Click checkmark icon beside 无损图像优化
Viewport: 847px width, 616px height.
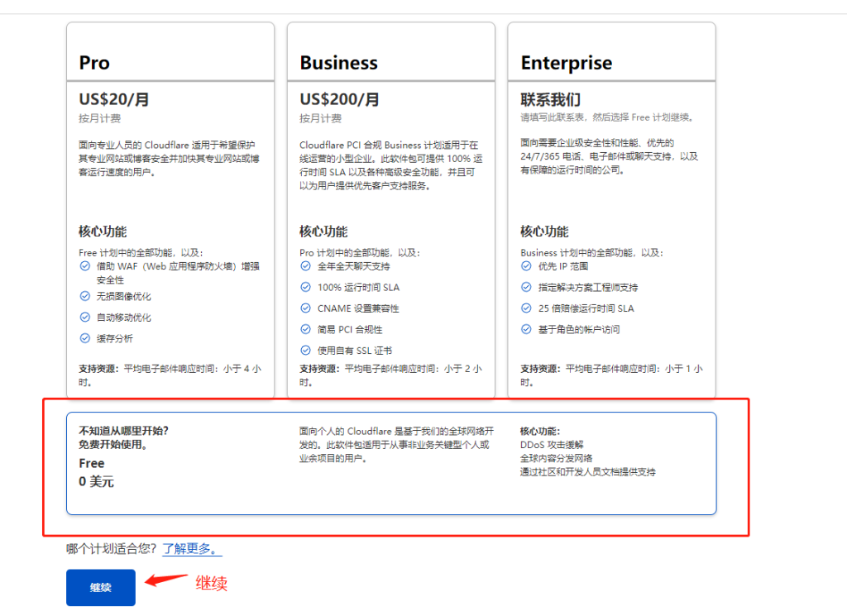click(85, 296)
